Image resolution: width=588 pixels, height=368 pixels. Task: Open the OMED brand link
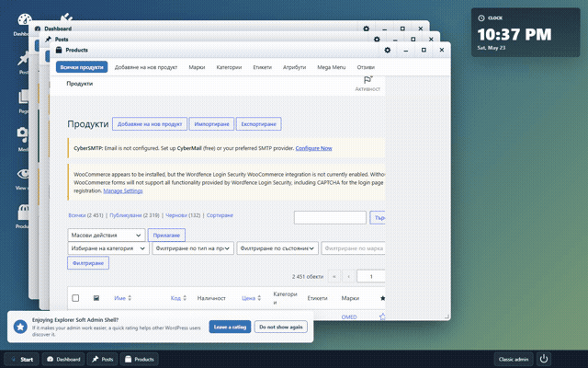coord(349,316)
